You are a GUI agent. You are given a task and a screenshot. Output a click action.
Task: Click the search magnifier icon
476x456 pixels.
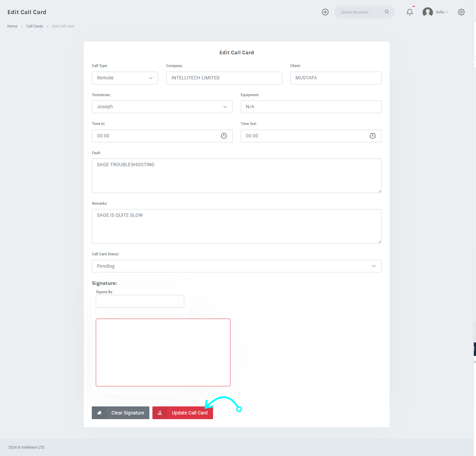[x=387, y=12]
